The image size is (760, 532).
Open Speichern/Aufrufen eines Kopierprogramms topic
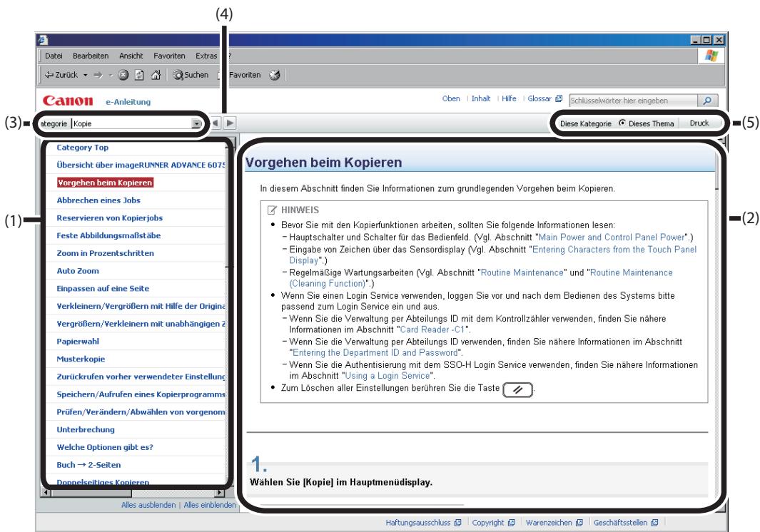pyautogui.click(x=141, y=394)
